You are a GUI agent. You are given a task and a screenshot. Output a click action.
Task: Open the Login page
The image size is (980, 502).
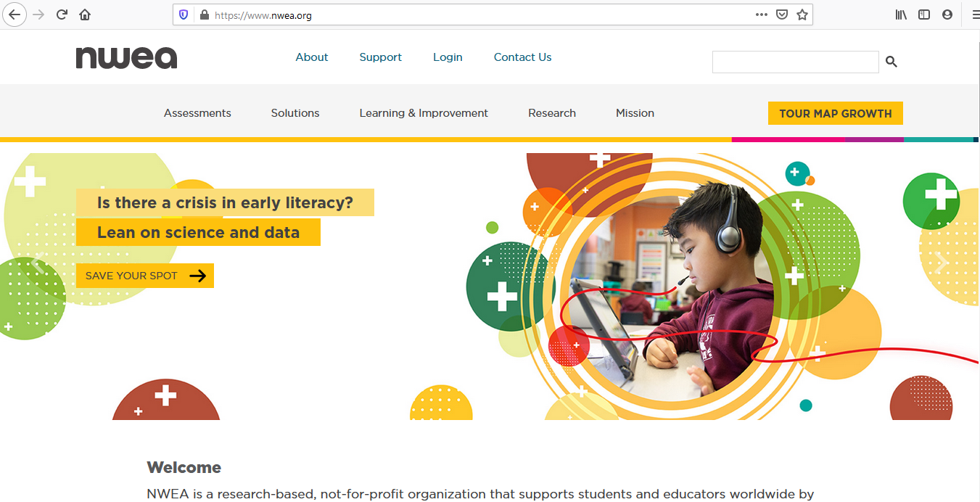click(448, 57)
